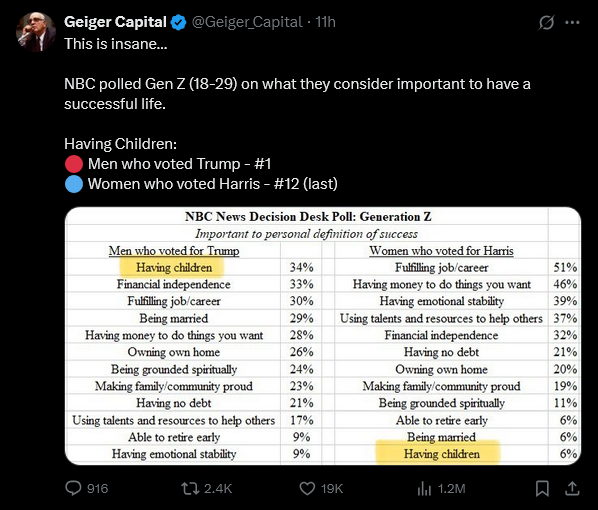The image size is (598, 510).
Task: Click the 'This is insane...' tweet text
Action: click(116, 44)
